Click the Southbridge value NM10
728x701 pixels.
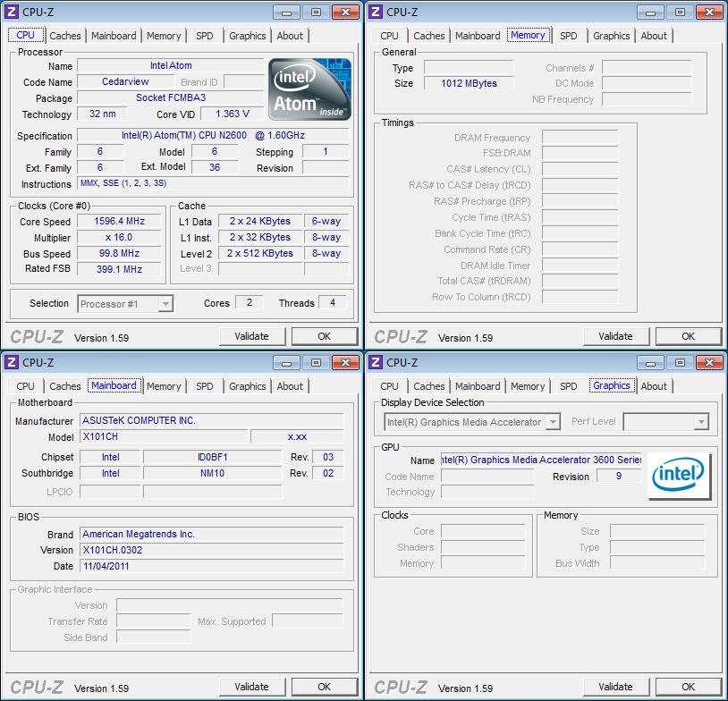pyautogui.click(x=213, y=473)
